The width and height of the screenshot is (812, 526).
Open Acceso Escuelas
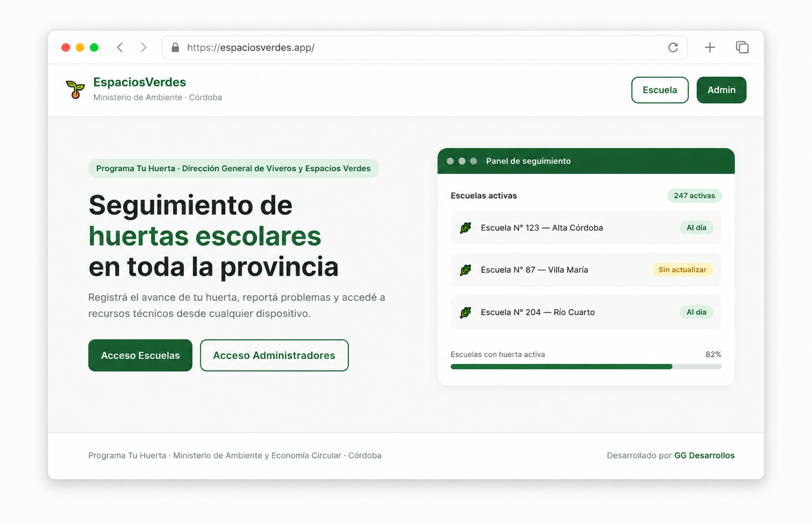[140, 356]
